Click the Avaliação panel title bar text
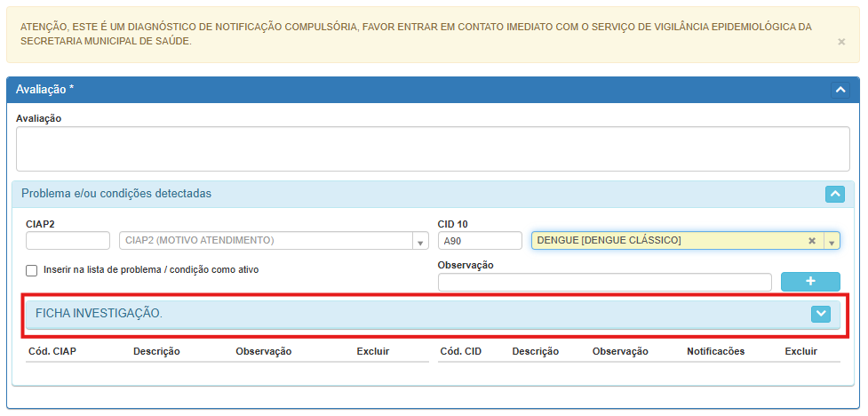868x416 pixels. click(45, 89)
